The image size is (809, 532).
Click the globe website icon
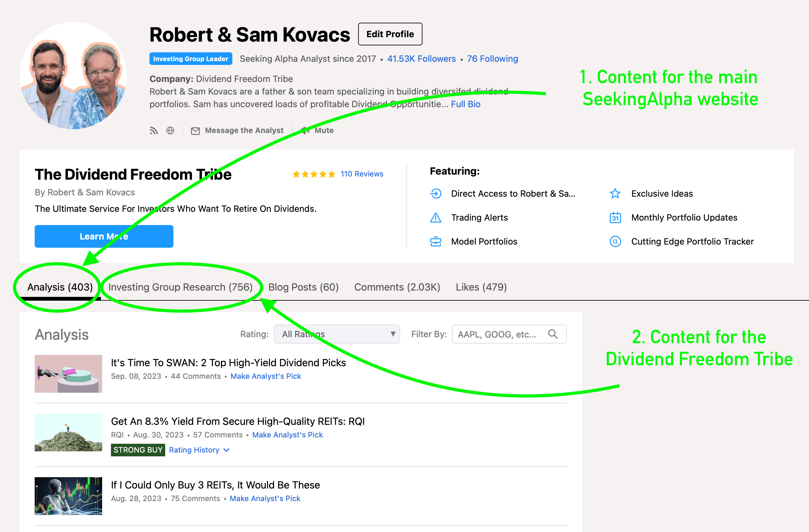pyautogui.click(x=170, y=130)
